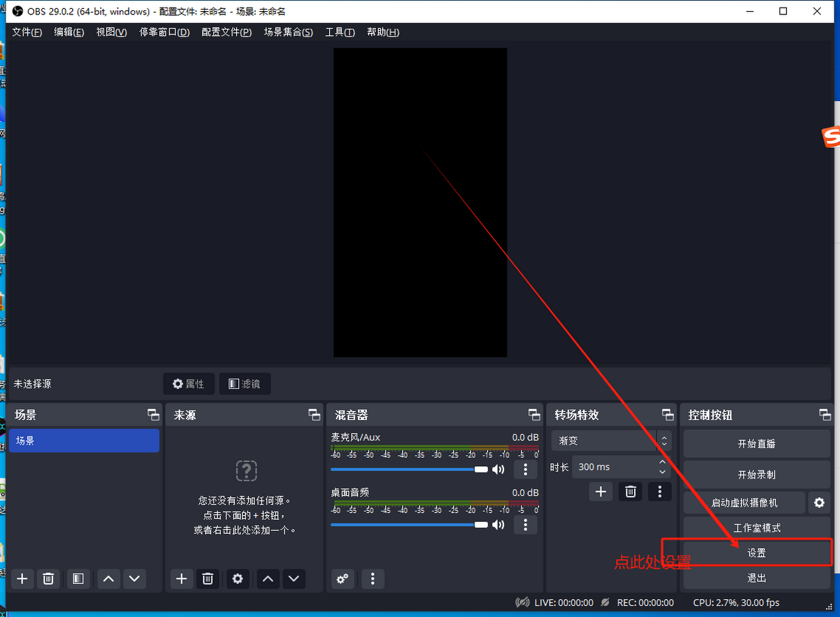This screenshot has height=617, width=840.
Task: Open scene filters icon in Scenes panel
Action: [x=78, y=578]
